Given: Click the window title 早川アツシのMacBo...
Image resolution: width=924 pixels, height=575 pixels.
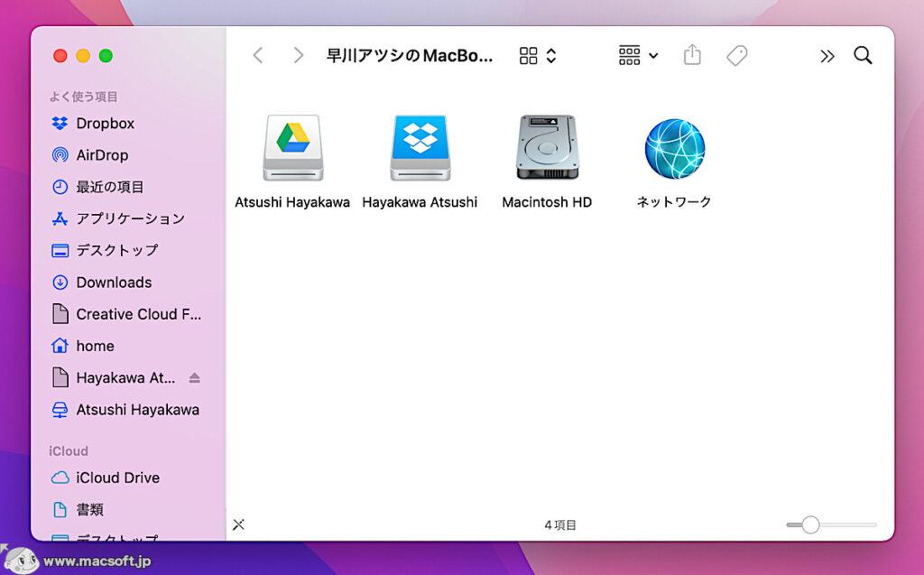Looking at the screenshot, I should (410, 55).
